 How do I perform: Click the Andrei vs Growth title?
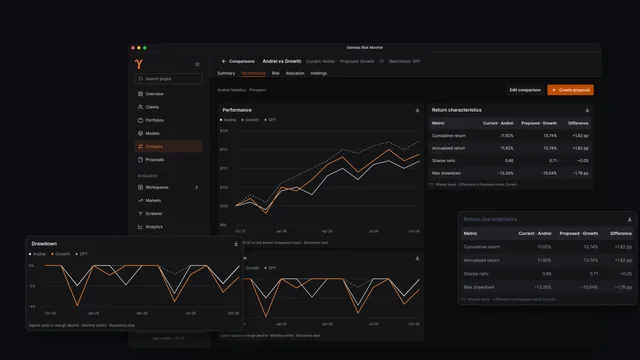pos(282,61)
